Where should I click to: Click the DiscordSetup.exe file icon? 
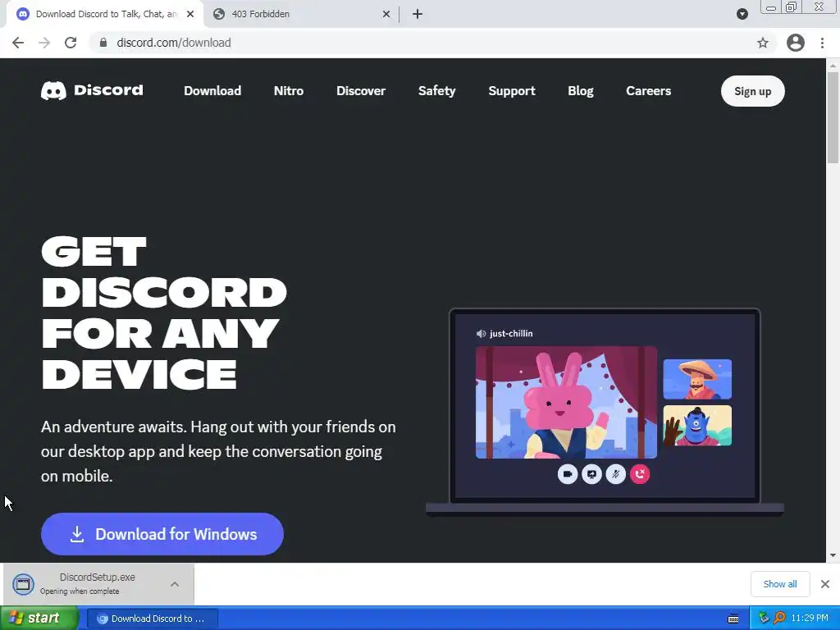(23, 584)
